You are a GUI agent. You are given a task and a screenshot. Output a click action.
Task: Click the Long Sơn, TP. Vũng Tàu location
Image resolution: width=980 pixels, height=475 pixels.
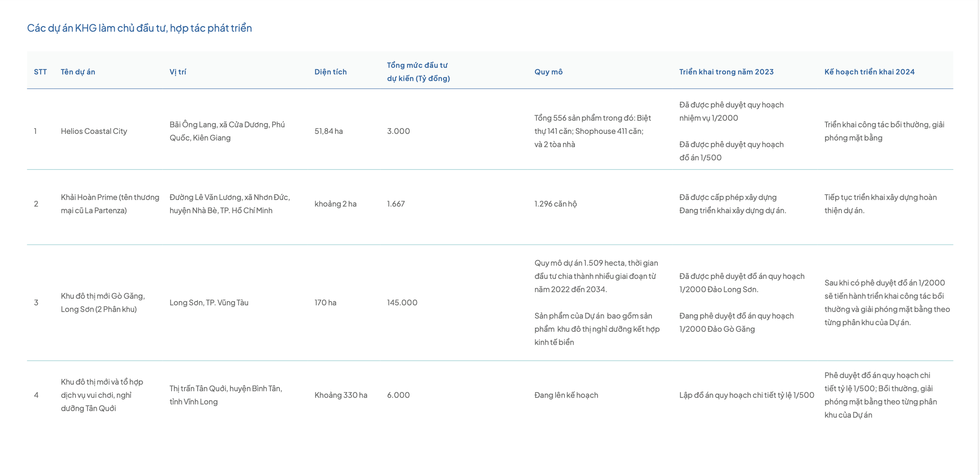209,303
